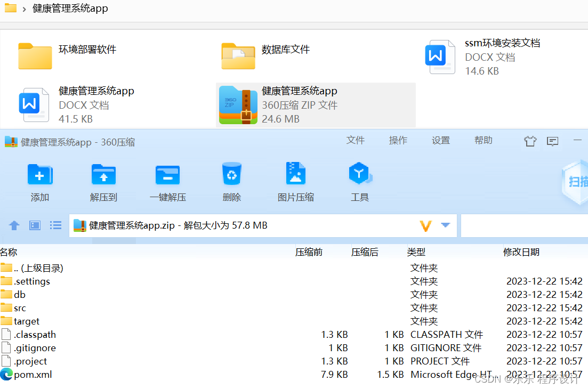Sort by the 压缩前 column header

tap(309, 252)
